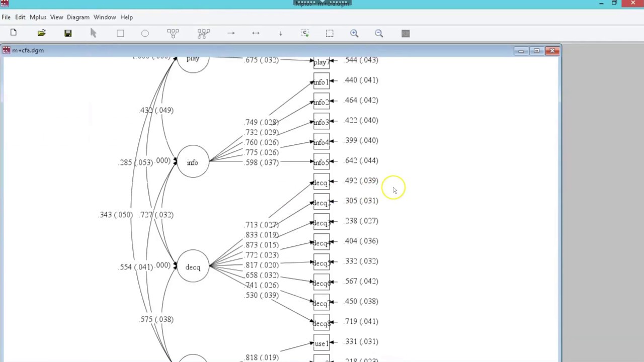Click the loading value .749 (.028)
The height and width of the screenshot is (362, 644).
[262, 122]
